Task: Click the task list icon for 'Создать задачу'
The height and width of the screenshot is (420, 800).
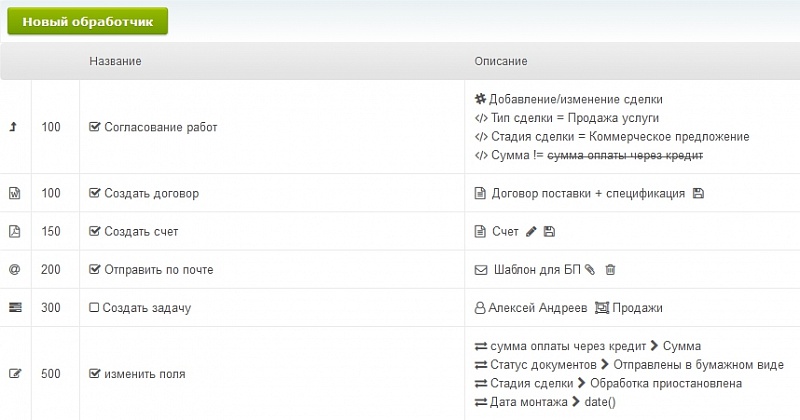Action: [x=14, y=307]
